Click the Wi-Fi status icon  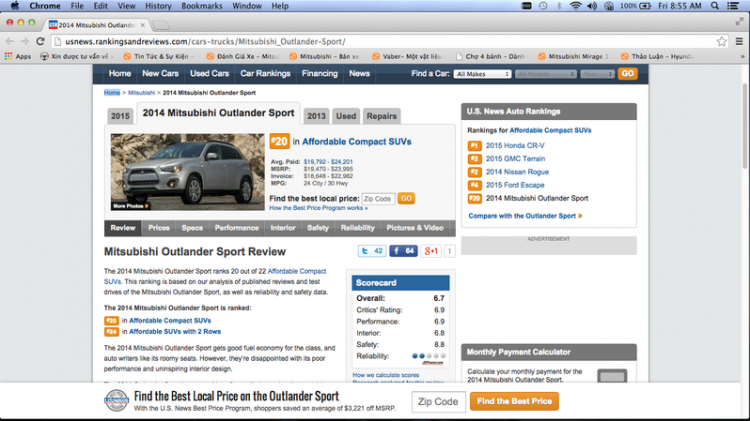tap(575, 6)
